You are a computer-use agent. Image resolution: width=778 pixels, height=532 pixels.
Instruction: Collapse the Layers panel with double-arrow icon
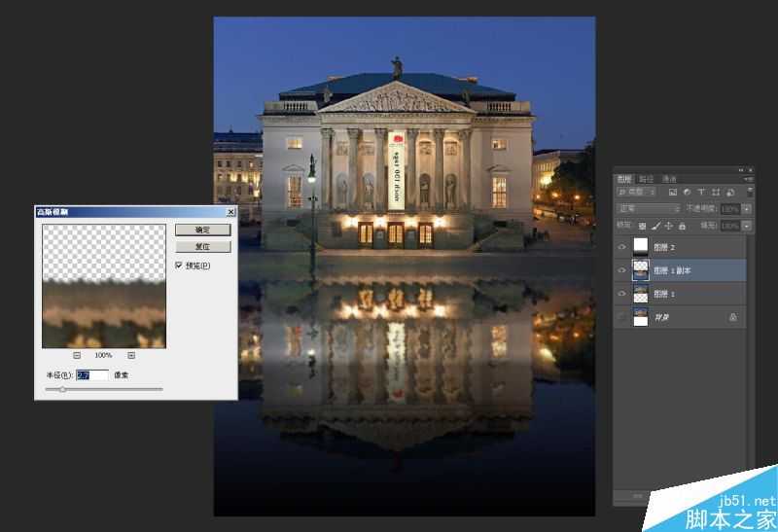tap(741, 170)
